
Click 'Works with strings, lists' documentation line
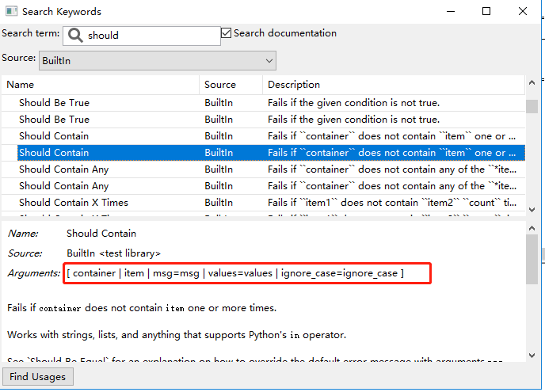click(177, 335)
